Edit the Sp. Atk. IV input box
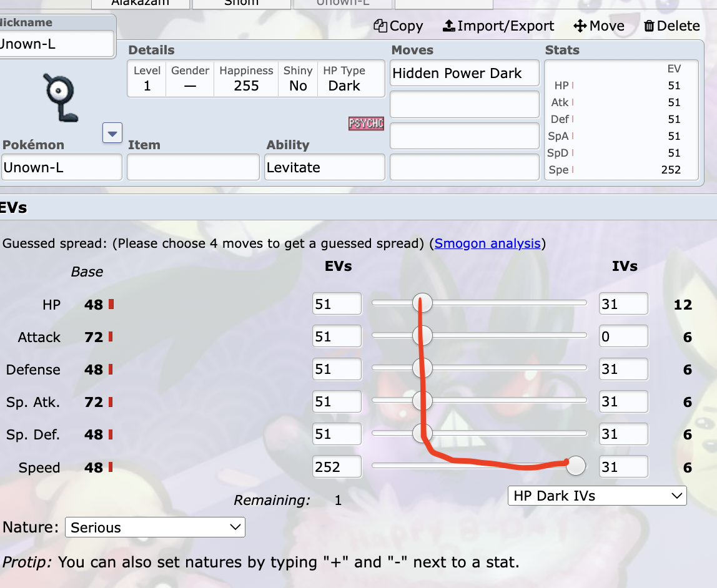Screen dimensions: 717x588 coord(624,401)
